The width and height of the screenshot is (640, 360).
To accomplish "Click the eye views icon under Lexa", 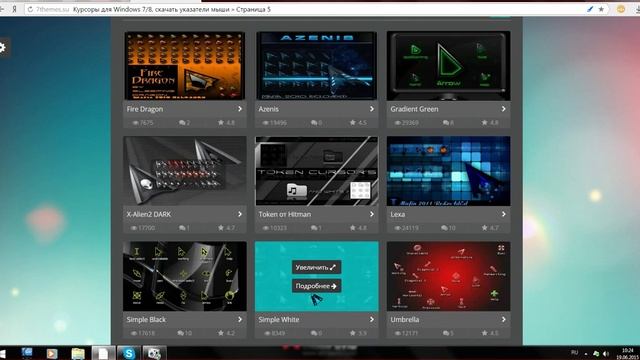I will coord(397,228).
